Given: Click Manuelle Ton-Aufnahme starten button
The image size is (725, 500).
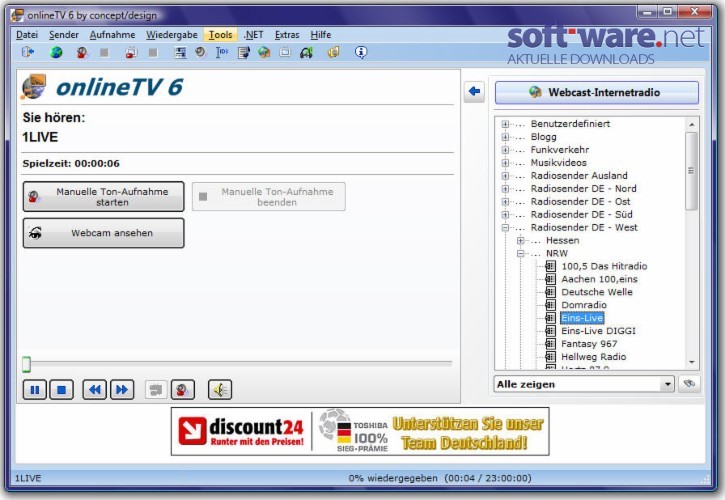Looking at the screenshot, I should point(104,197).
